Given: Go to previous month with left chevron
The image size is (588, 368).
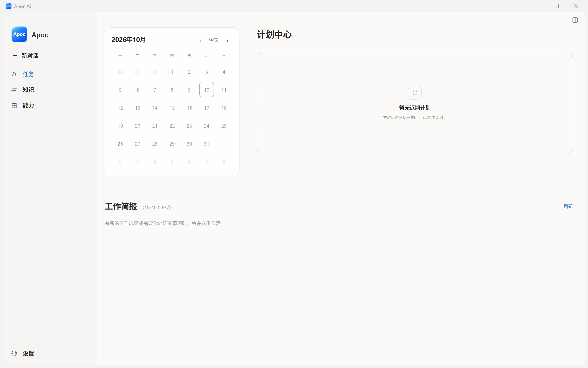Looking at the screenshot, I should point(200,41).
